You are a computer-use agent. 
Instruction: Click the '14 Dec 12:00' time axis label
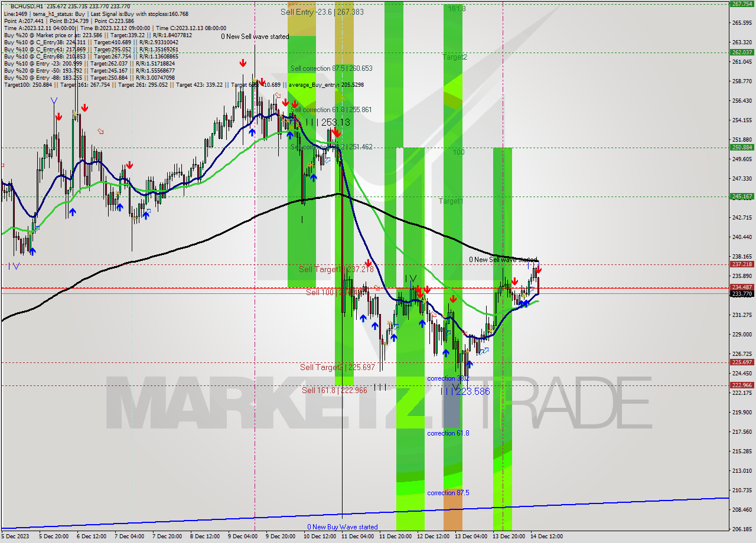coord(546,537)
